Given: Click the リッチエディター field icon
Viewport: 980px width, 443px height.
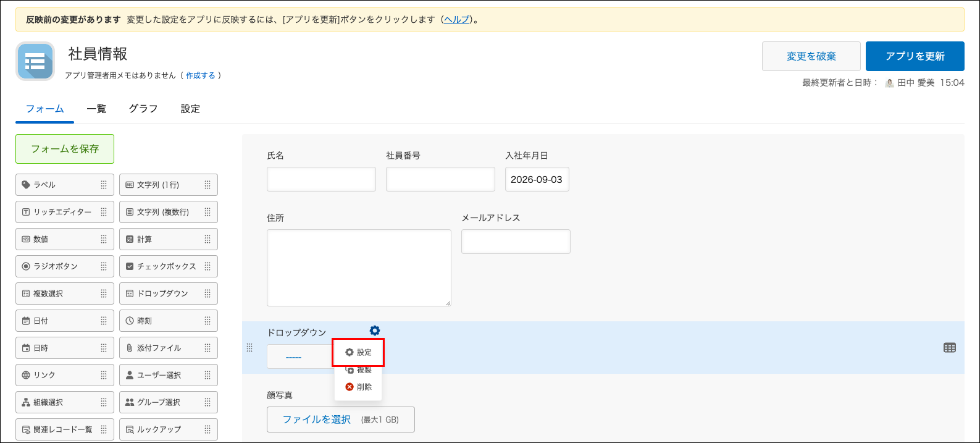Looking at the screenshot, I should click(x=26, y=212).
